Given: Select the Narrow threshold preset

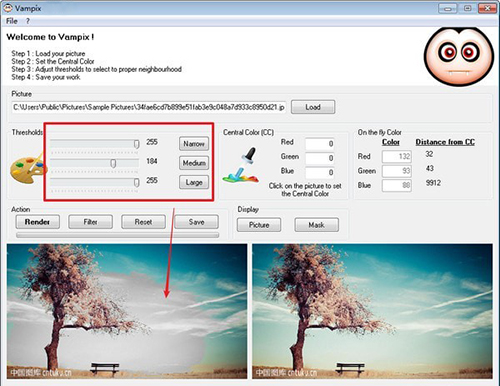Looking at the screenshot, I should [x=194, y=144].
